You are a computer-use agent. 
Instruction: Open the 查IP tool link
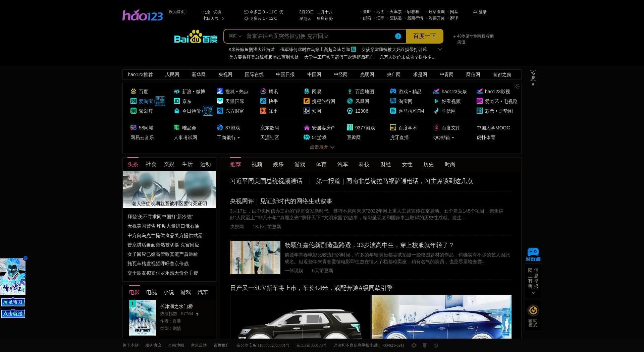point(367,12)
